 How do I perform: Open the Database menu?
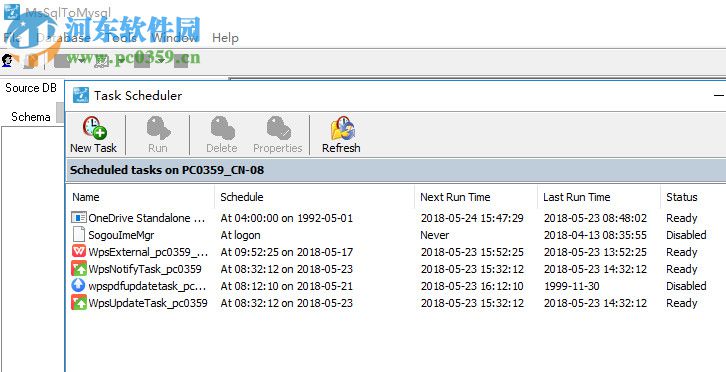[x=63, y=38]
